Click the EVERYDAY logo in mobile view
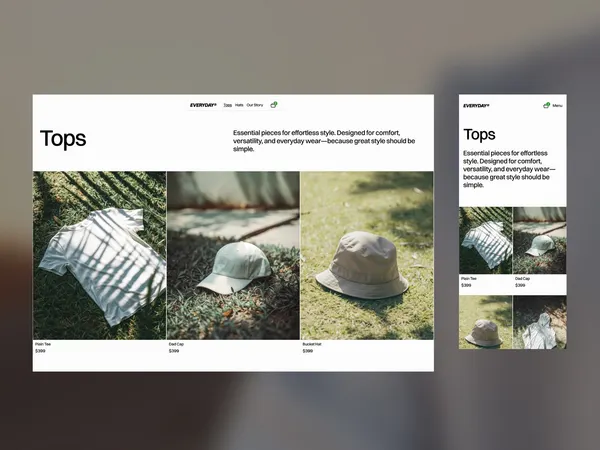The width and height of the screenshot is (600, 450). click(x=476, y=106)
